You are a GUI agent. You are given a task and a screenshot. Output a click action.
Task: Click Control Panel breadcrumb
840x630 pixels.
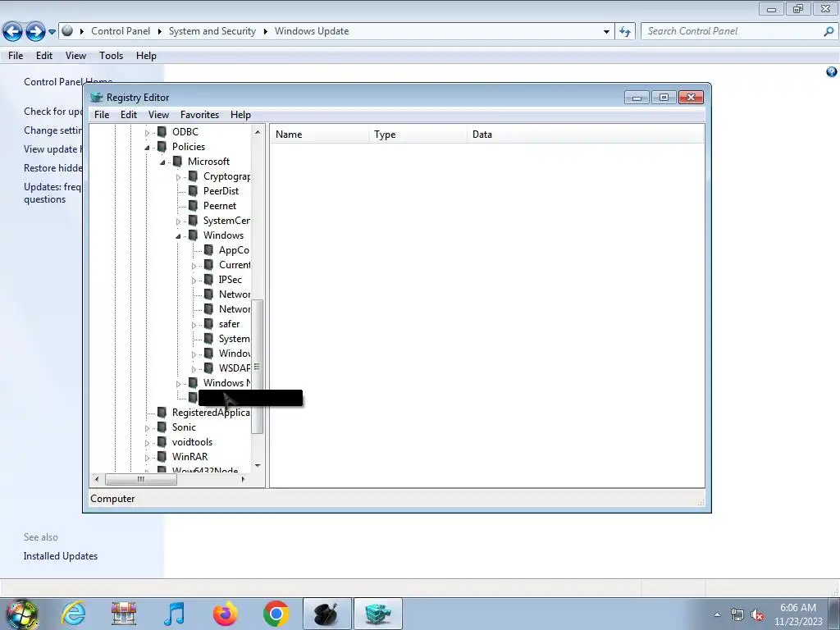coord(121,31)
